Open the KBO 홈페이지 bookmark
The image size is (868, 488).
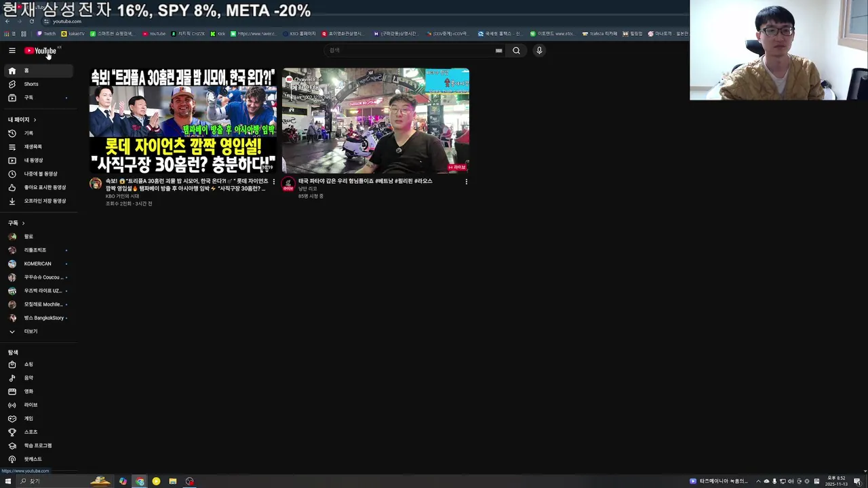click(x=300, y=33)
